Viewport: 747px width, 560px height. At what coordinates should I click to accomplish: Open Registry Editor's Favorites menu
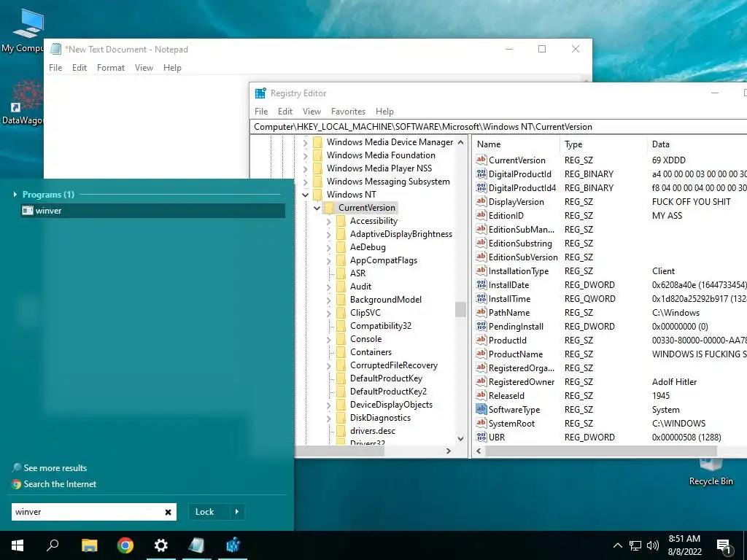pos(348,112)
